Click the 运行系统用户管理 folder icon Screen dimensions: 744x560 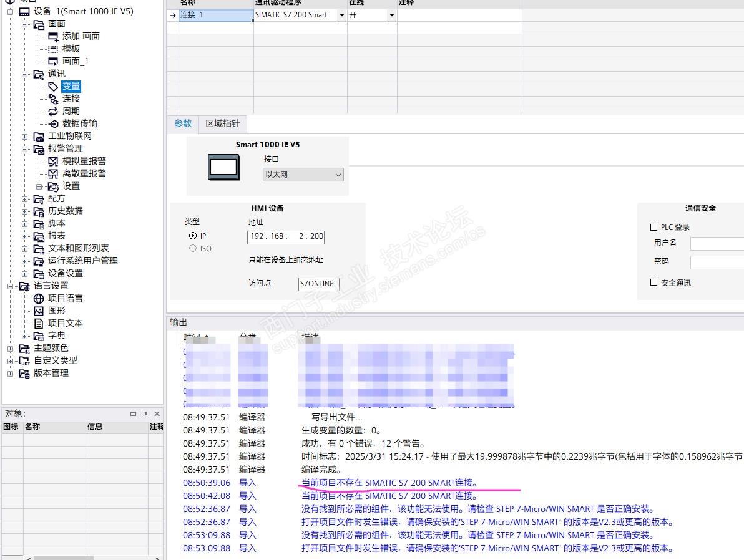39,261
